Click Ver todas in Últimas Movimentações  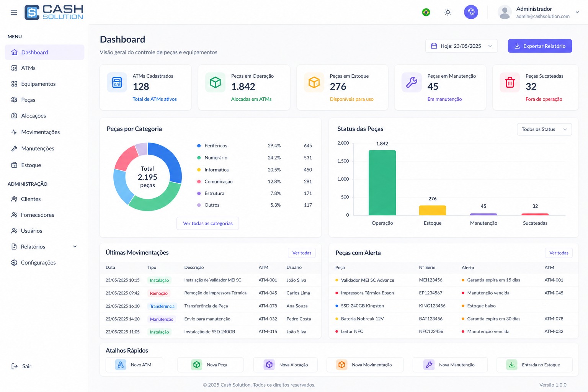[302, 253]
